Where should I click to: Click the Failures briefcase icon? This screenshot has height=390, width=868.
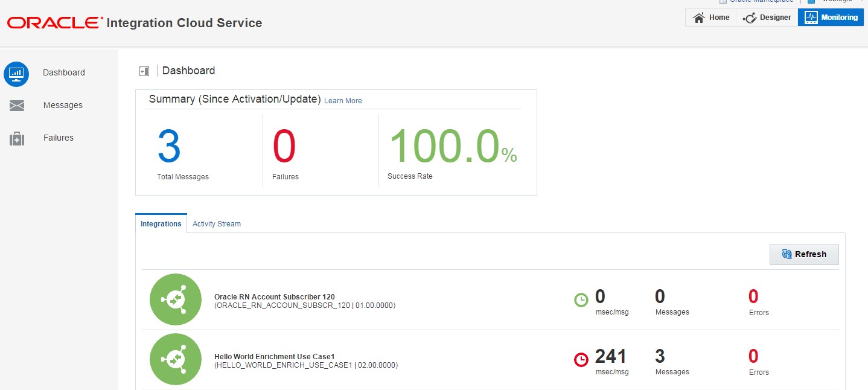(17, 139)
